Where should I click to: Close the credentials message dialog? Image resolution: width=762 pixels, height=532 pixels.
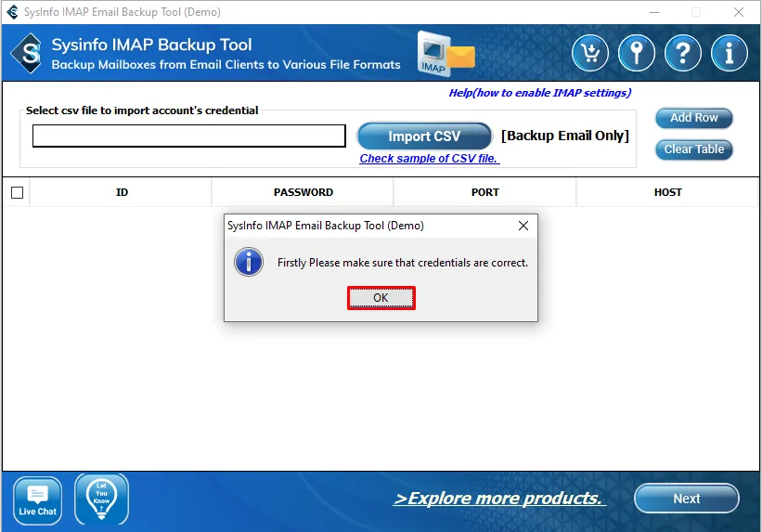(523, 226)
